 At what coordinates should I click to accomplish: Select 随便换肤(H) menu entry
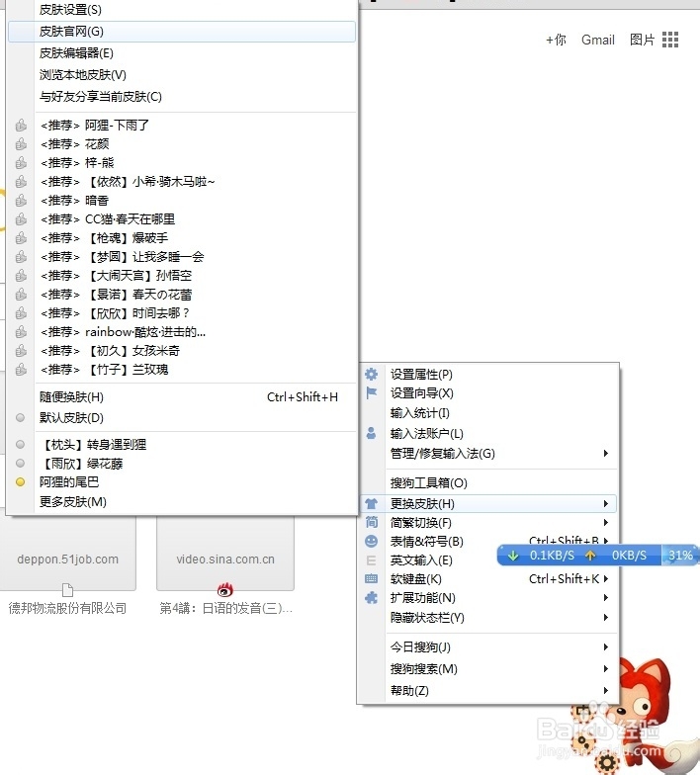pos(182,397)
